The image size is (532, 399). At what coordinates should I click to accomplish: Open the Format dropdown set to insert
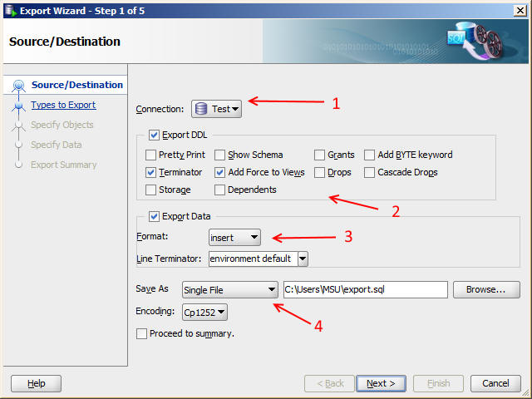click(234, 237)
